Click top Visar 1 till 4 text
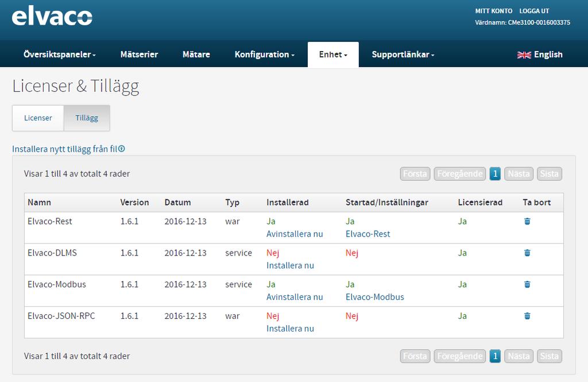Image resolution: width=588 pixels, height=382 pixels. [77, 173]
